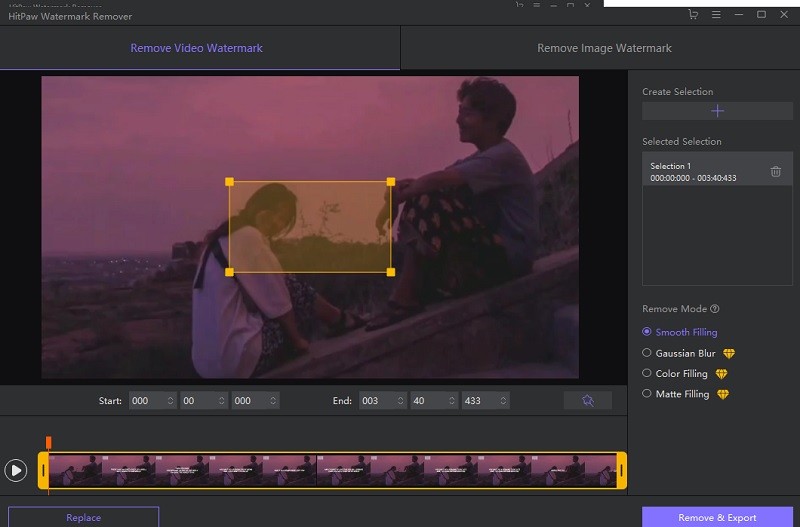Delete Selection 1 with the trash icon
800x527 pixels.
[776, 172]
